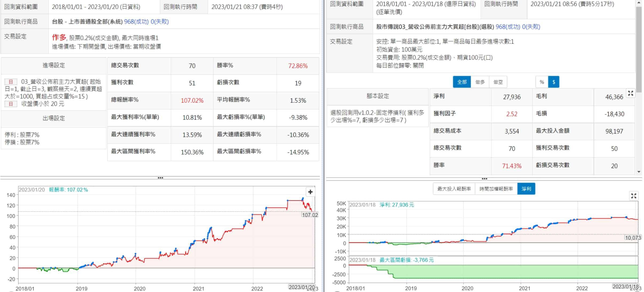Image resolution: width=644 pixels, height=292 pixels.
Task: Switch statistics to dollar display
Action: point(554,82)
